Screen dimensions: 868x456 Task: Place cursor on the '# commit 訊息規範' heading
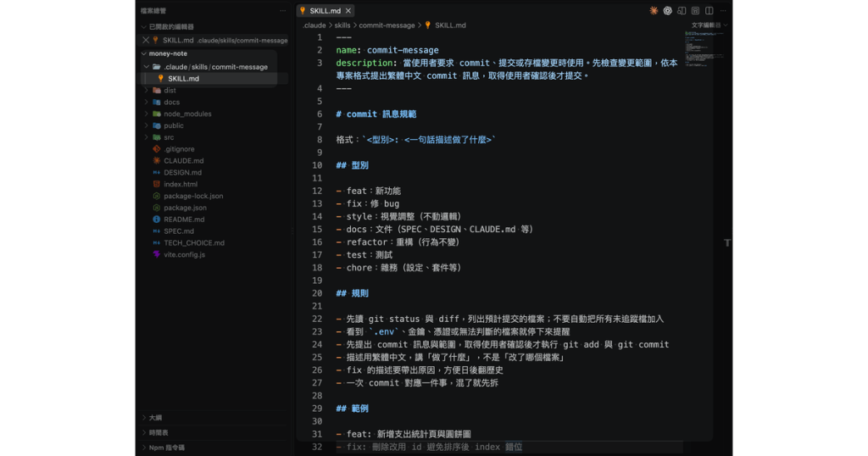(376, 114)
